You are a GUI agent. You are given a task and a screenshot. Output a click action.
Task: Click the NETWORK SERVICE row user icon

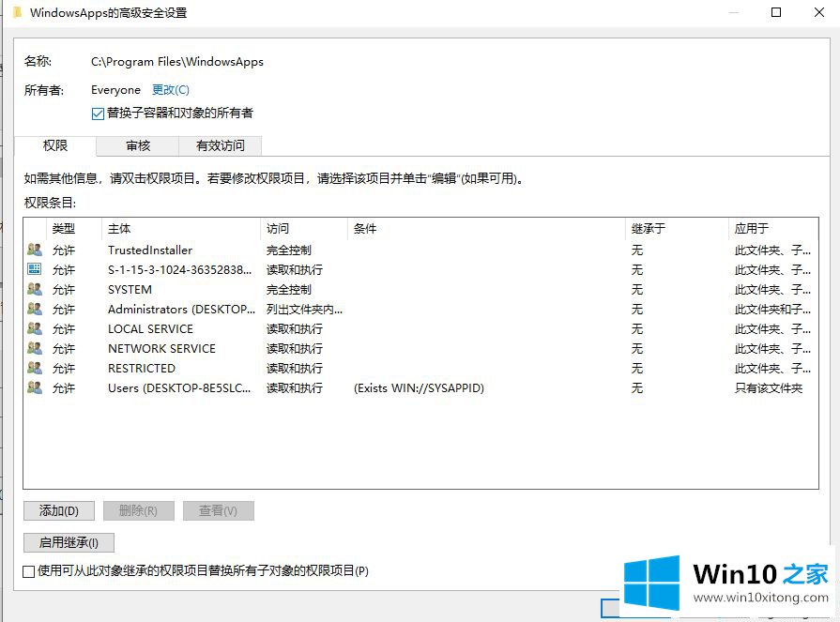click(35, 348)
